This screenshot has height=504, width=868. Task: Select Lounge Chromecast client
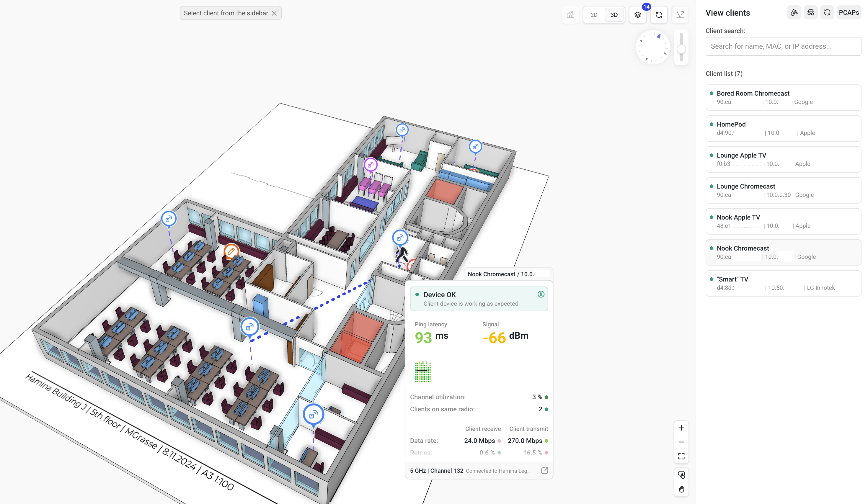coord(783,190)
